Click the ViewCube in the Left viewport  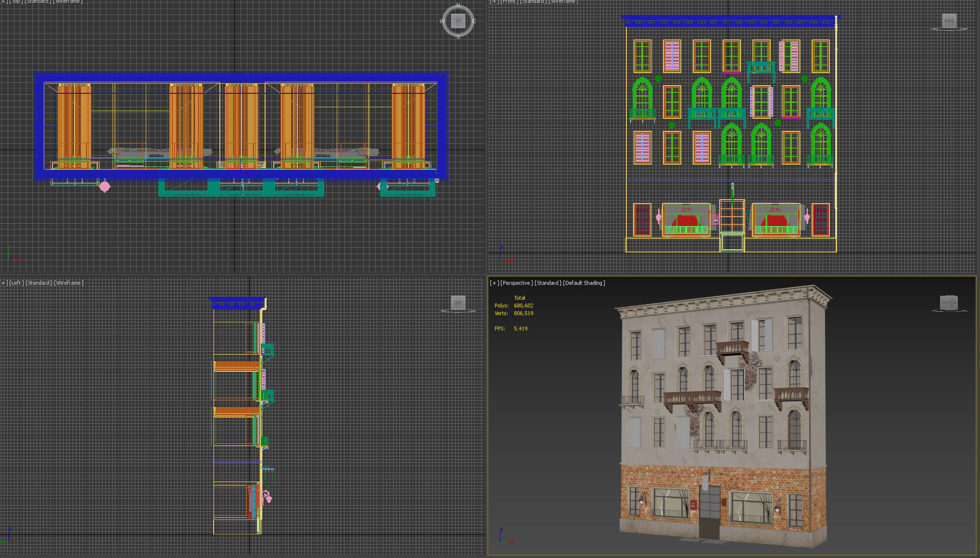(x=458, y=303)
